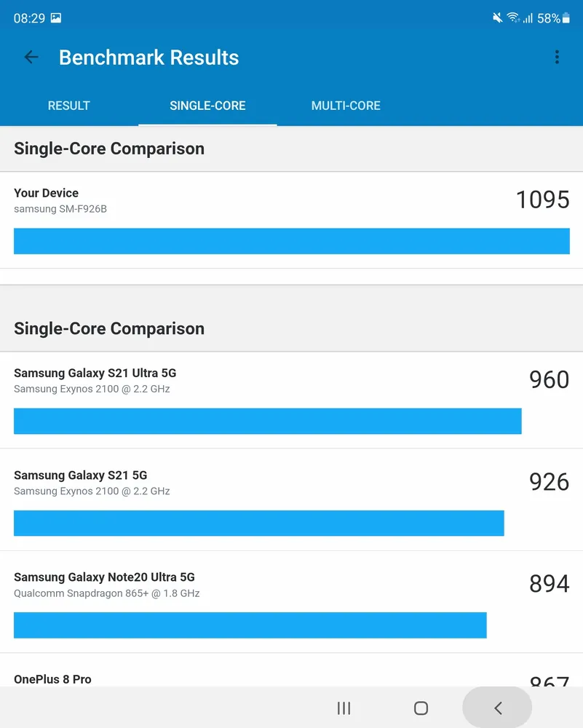
Task: Tap the image notification icon in status bar
Action: [x=56, y=18]
